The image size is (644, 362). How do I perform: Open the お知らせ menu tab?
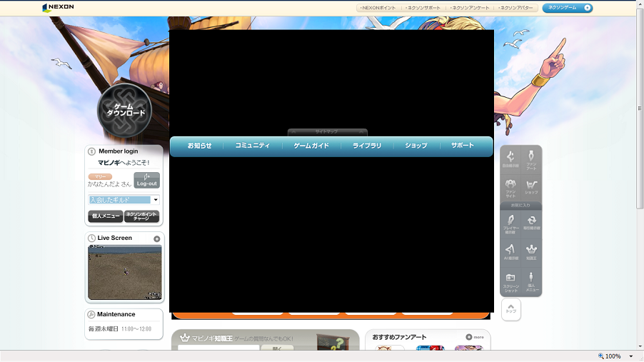pyautogui.click(x=199, y=146)
